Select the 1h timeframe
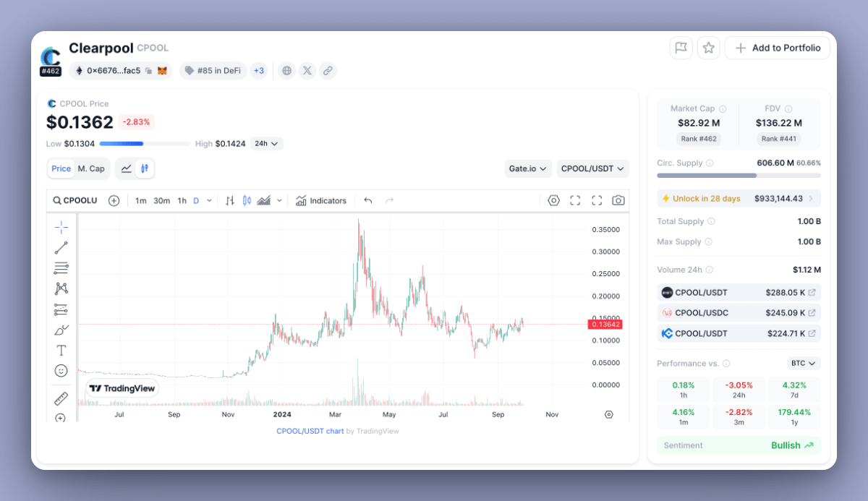The width and height of the screenshot is (868, 501). tap(182, 200)
